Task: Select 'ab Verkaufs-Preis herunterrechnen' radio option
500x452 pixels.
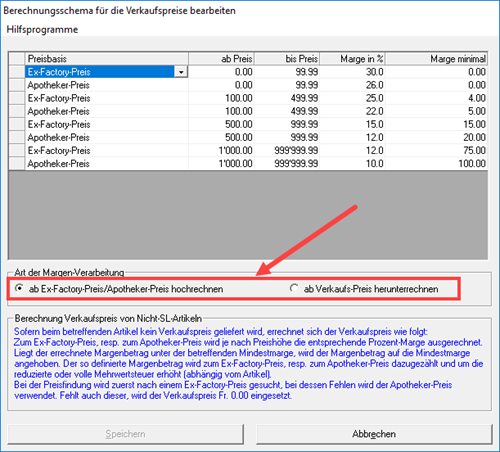Action: click(x=294, y=288)
